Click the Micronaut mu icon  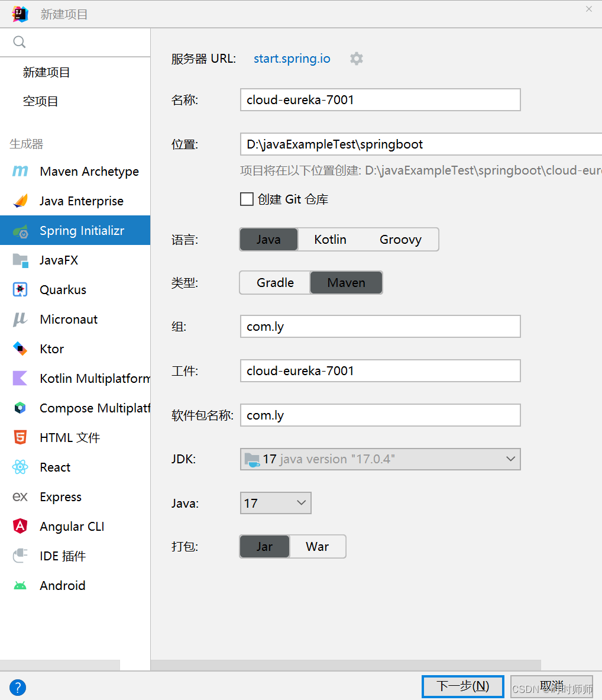point(20,319)
